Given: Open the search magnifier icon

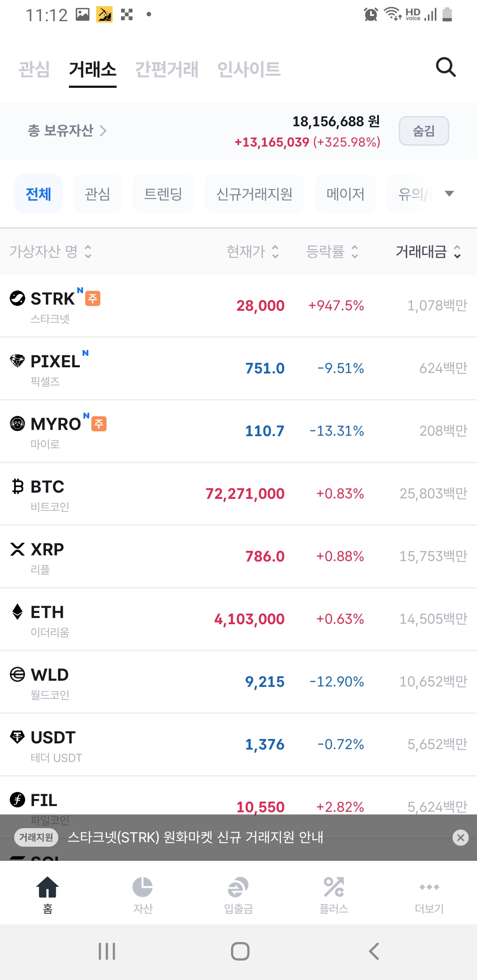Looking at the screenshot, I should click(x=445, y=68).
